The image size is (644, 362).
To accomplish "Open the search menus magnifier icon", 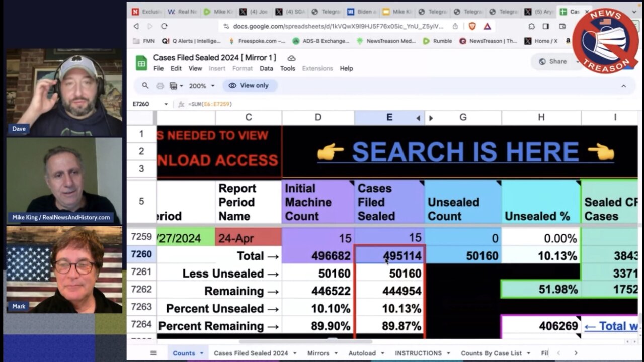I will [x=145, y=86].
